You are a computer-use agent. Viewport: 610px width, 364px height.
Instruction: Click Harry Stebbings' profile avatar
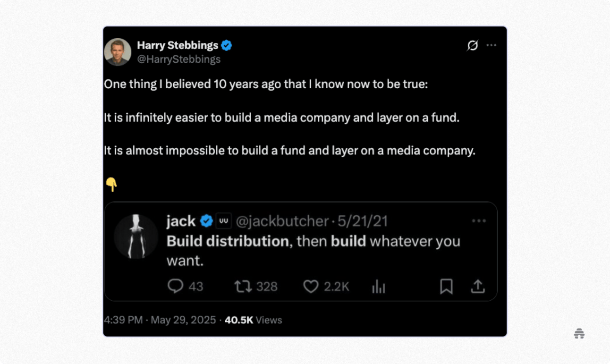[117, 52]
